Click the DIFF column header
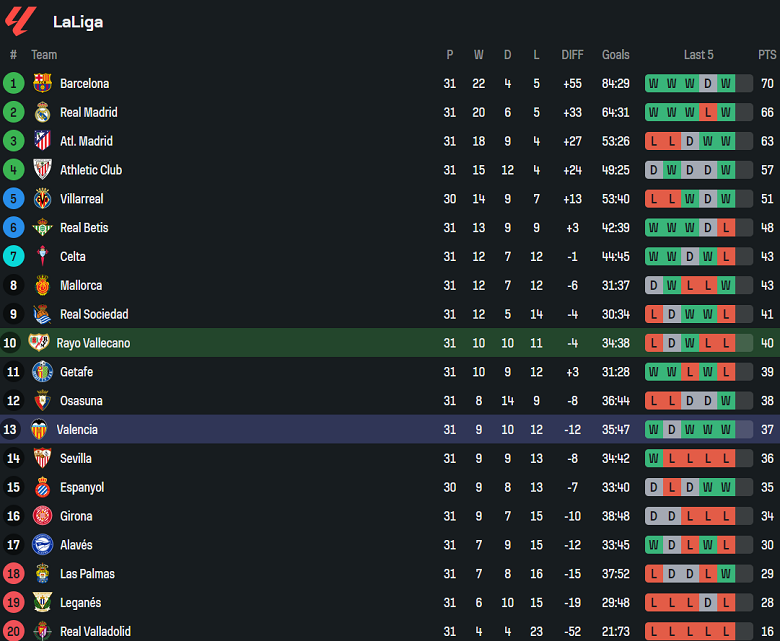Viewport: 780px width, 641px height. (x=572, y=55)
